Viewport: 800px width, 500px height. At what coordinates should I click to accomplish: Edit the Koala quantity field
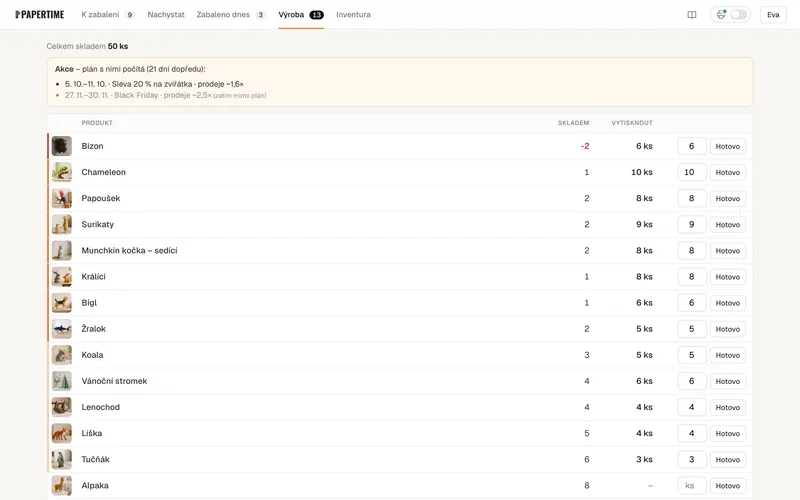click(x=692, y=355)
